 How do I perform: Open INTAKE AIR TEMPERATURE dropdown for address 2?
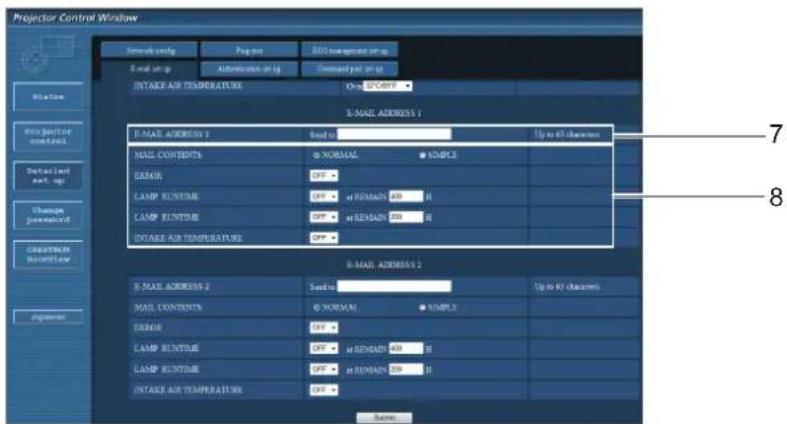click(324, 390)
